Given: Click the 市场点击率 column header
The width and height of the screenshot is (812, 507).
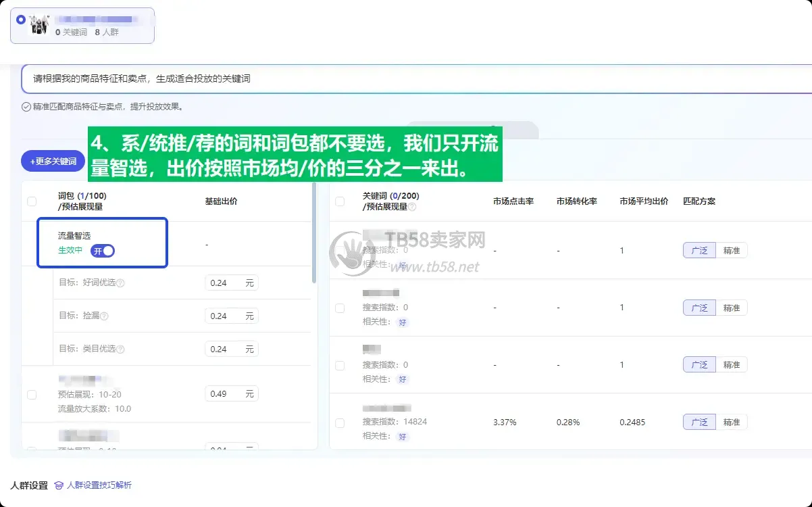Looking at the screenshot, I should [x=513, y=201].
